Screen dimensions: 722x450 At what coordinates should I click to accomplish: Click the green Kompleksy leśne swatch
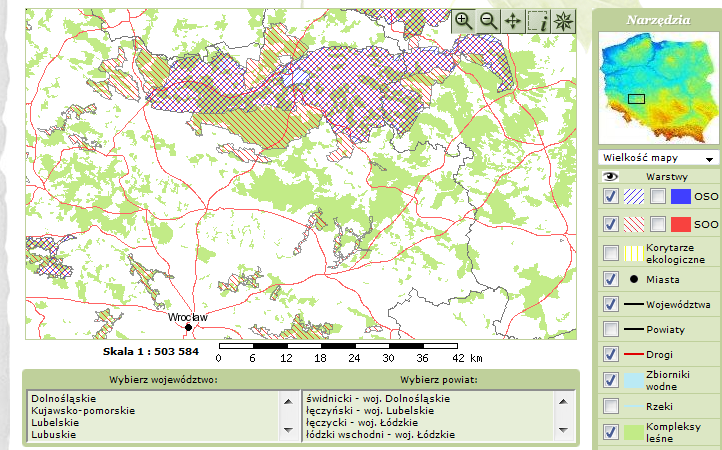634,432
